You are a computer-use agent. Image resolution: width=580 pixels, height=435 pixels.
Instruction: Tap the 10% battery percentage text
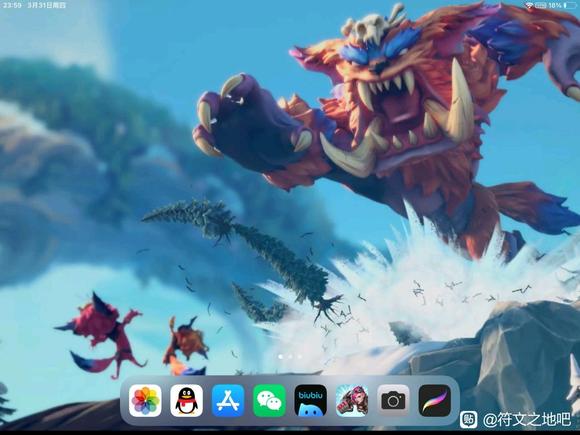click(x=555, y=5)
